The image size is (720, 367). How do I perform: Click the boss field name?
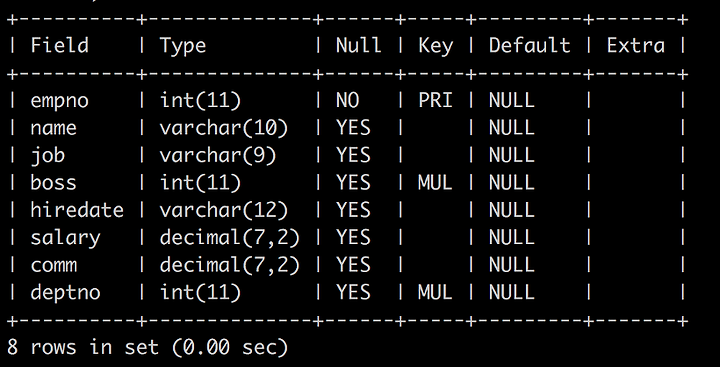53,183
